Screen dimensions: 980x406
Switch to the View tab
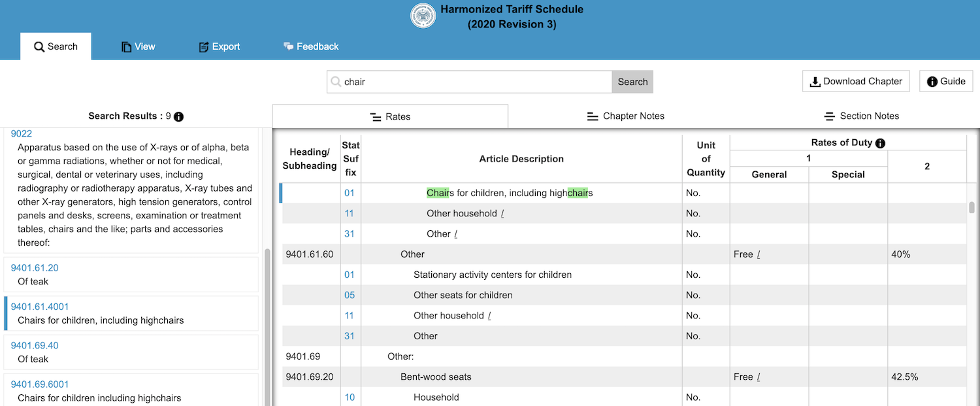coord(138,46)
